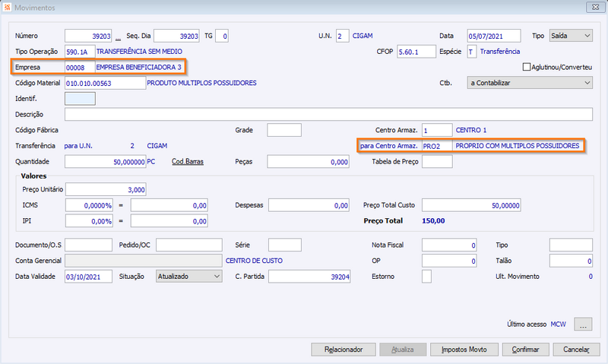
Task: Click the Preço Total value 150,00
Action: coord(433,221)
